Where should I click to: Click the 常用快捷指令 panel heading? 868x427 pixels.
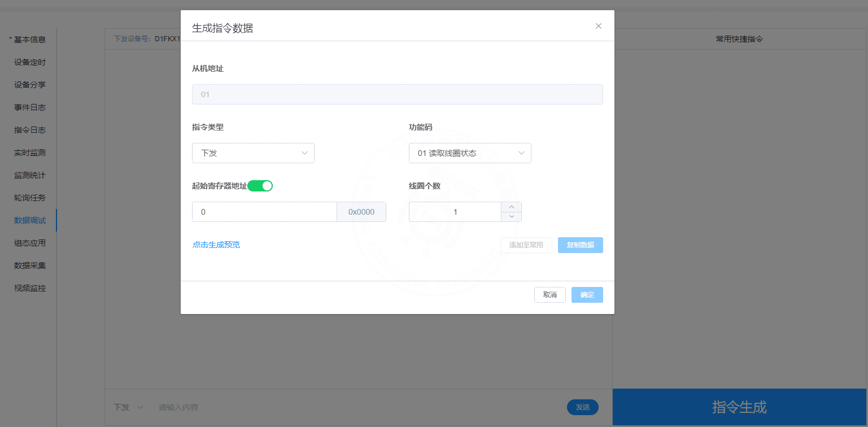(739, 39)
